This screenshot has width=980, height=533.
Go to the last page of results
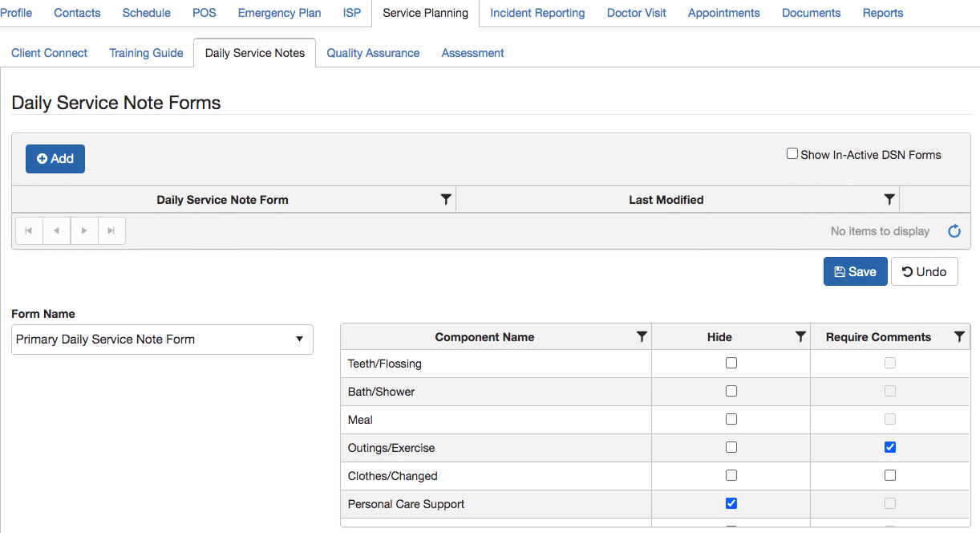(x=111, y=230)
